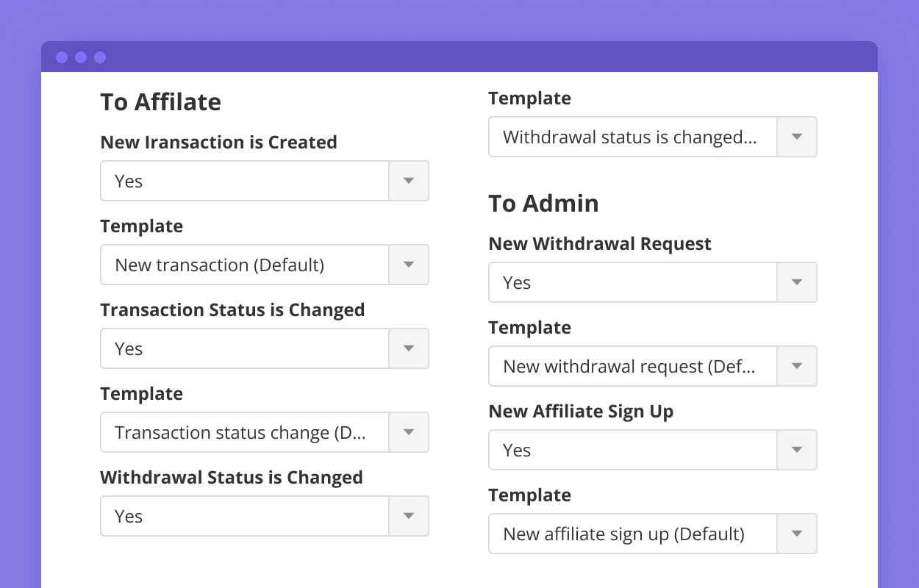
Task: Click arrow of 'New affiliate sign up (Default)' template
Action: [797, 534]
